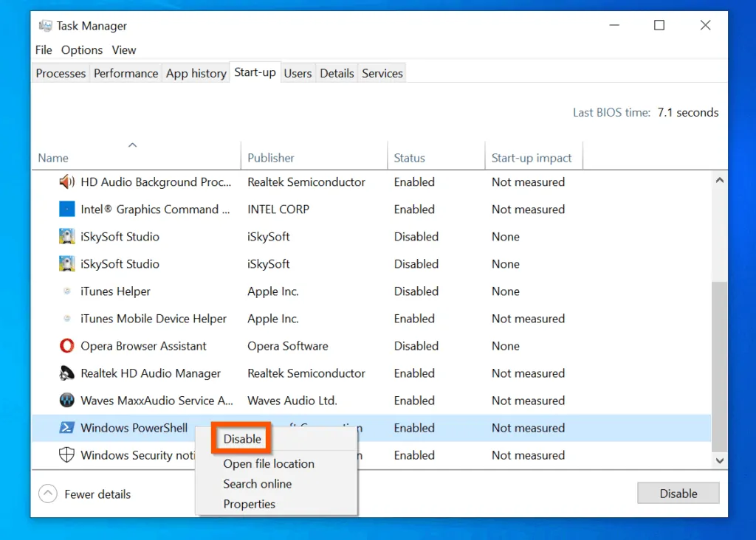
Task: Click the iSkySoft icon in the second iSkySoft Studio row
Action: point(66,264)
